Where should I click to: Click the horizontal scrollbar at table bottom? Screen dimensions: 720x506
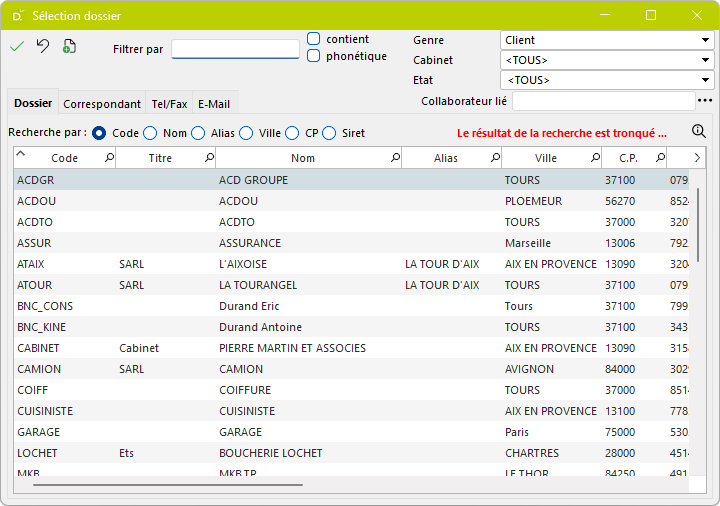[x=168, y=485]
